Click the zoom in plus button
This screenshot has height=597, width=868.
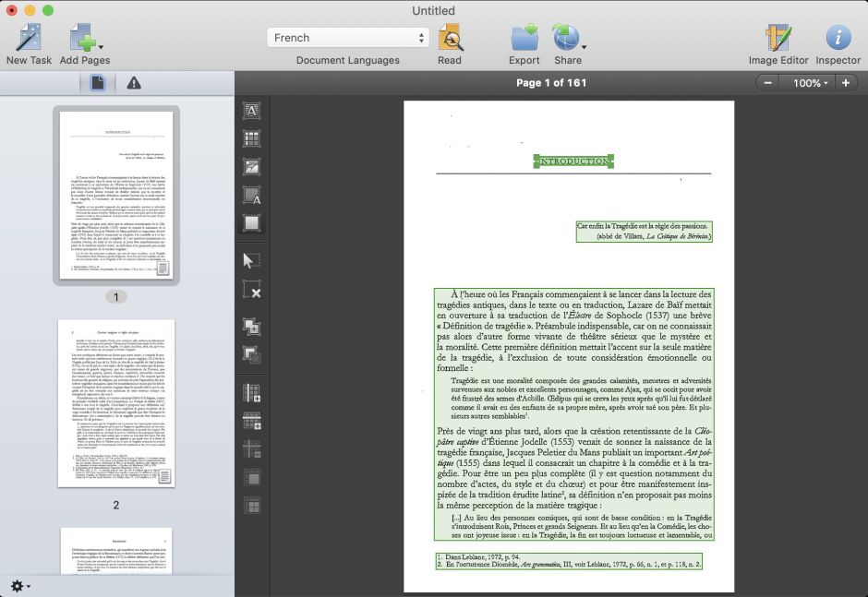pos(845,83)
